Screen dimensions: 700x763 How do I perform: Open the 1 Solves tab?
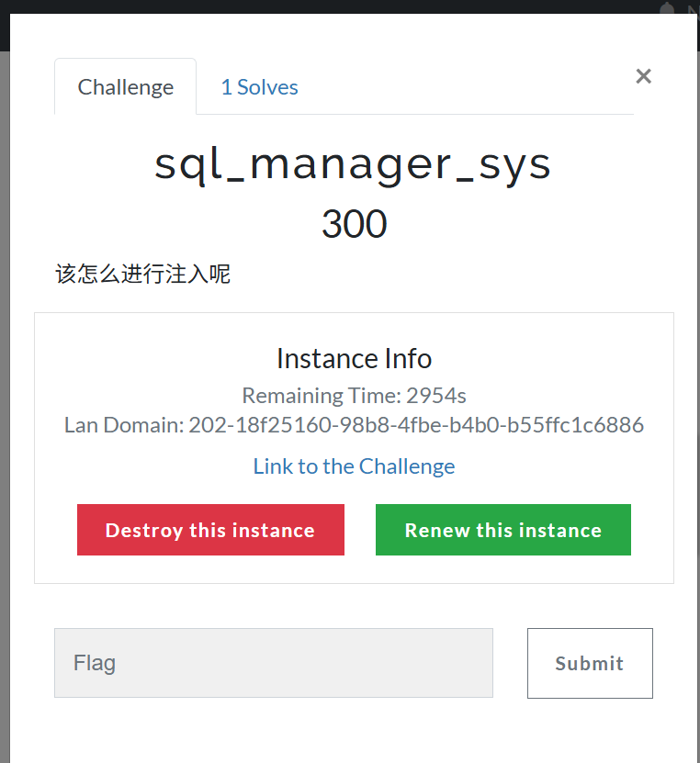coord(259,87)
